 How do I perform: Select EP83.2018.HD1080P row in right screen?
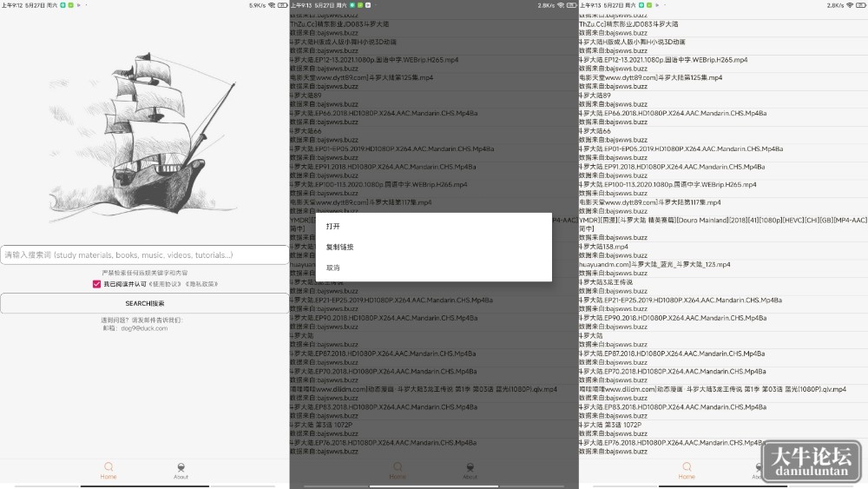[723, 411]
